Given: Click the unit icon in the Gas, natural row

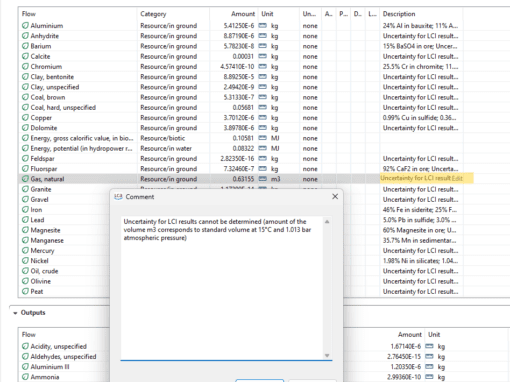Looking at the screenshot, I should coord(263,179).
